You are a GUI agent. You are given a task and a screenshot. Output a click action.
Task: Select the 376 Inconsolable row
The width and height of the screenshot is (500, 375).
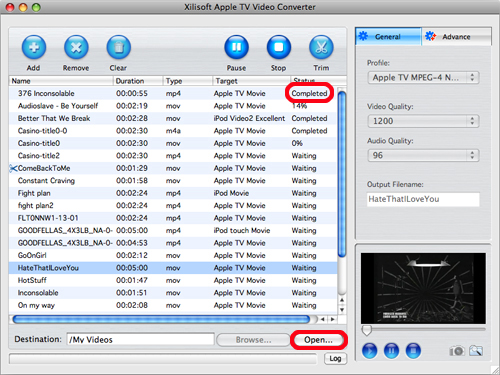[x=173, y=93]
